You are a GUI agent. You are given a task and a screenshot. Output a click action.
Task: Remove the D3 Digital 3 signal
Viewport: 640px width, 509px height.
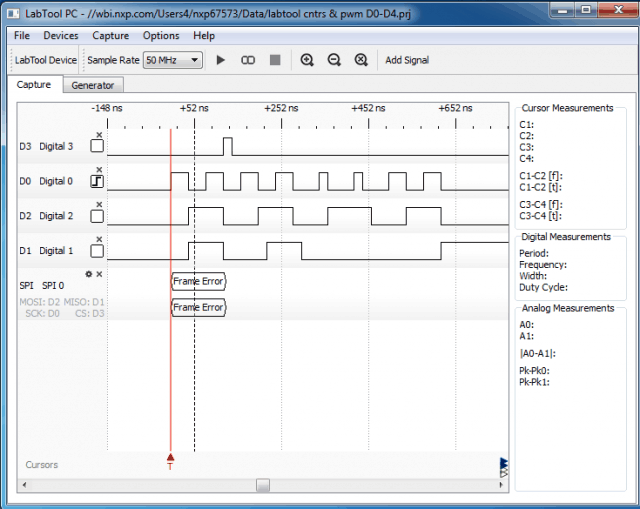99,135
